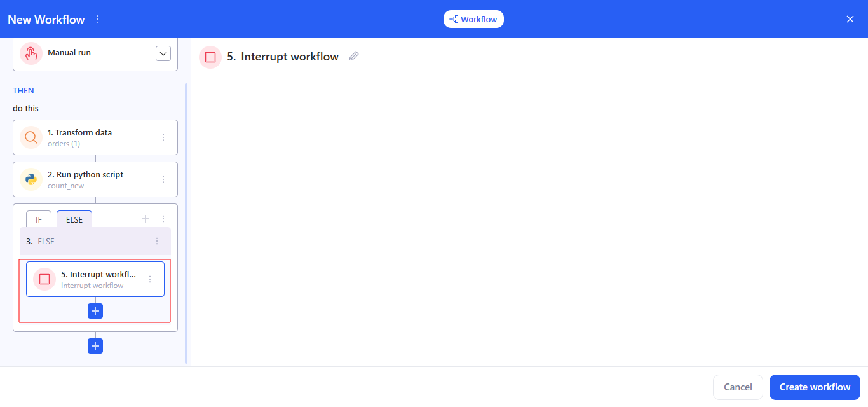Click the blue plus inside the ELSE branch

(x=95, y=310)
